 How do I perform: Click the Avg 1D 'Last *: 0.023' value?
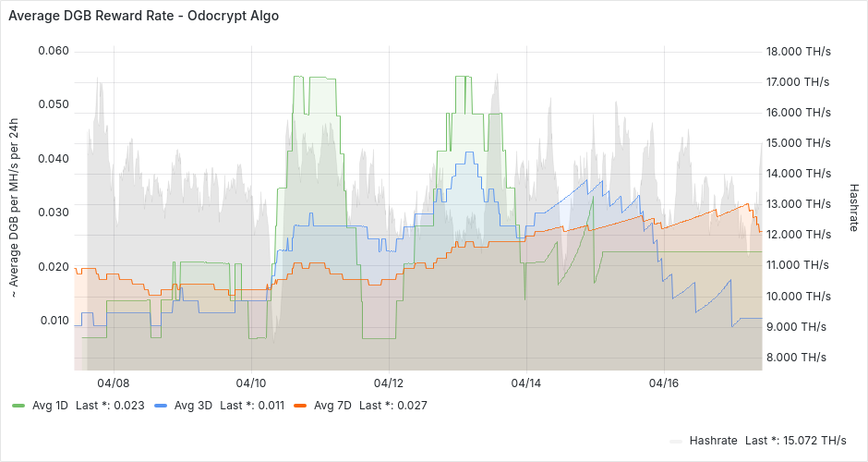110,406
